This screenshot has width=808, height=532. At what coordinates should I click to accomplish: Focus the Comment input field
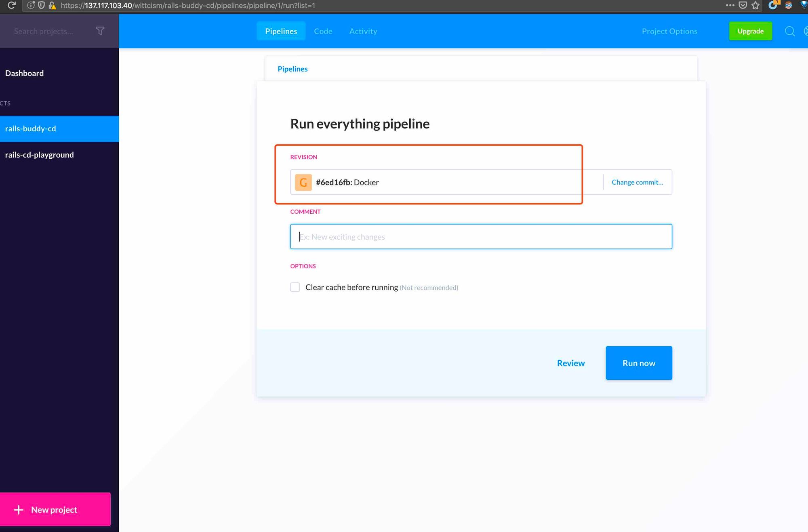(x=481, y=237)
